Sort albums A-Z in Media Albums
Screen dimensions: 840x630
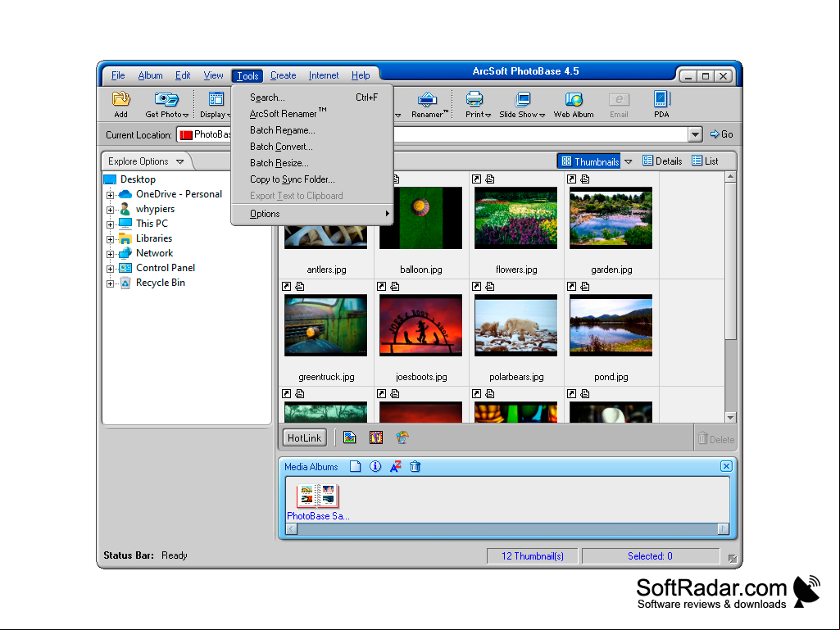tap(395, 467)
